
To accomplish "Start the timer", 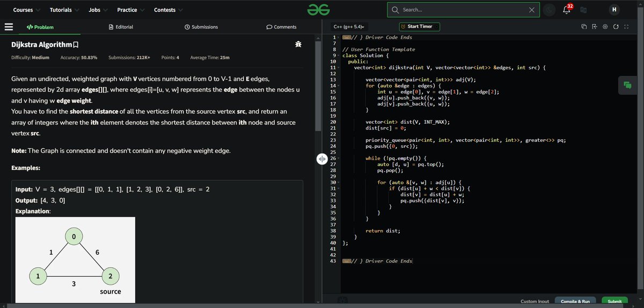I will [420, 26].
